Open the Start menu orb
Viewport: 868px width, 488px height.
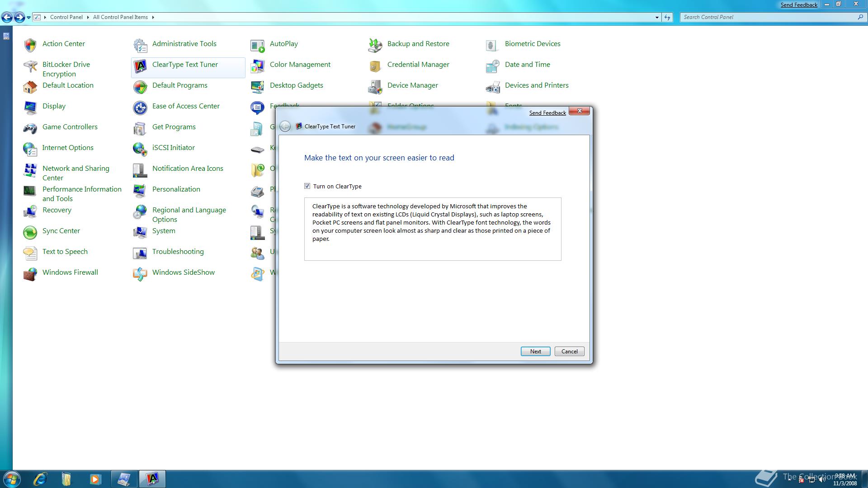click(x=11, y=479)
